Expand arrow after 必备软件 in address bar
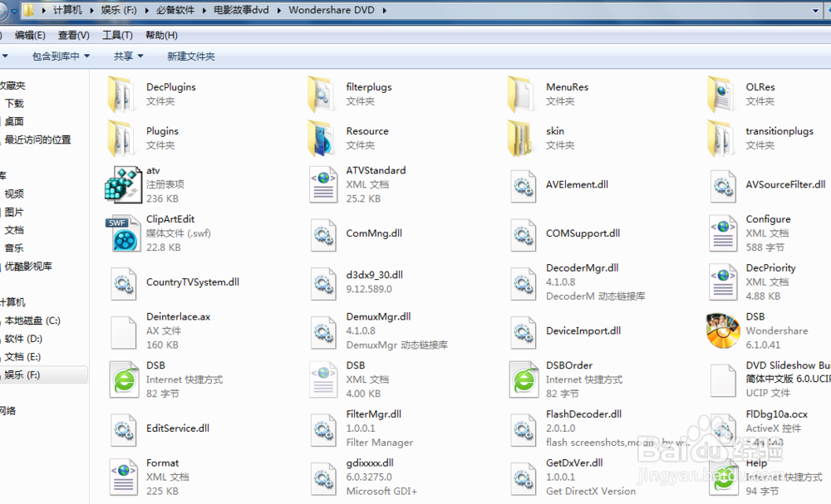 pos(204,10)
